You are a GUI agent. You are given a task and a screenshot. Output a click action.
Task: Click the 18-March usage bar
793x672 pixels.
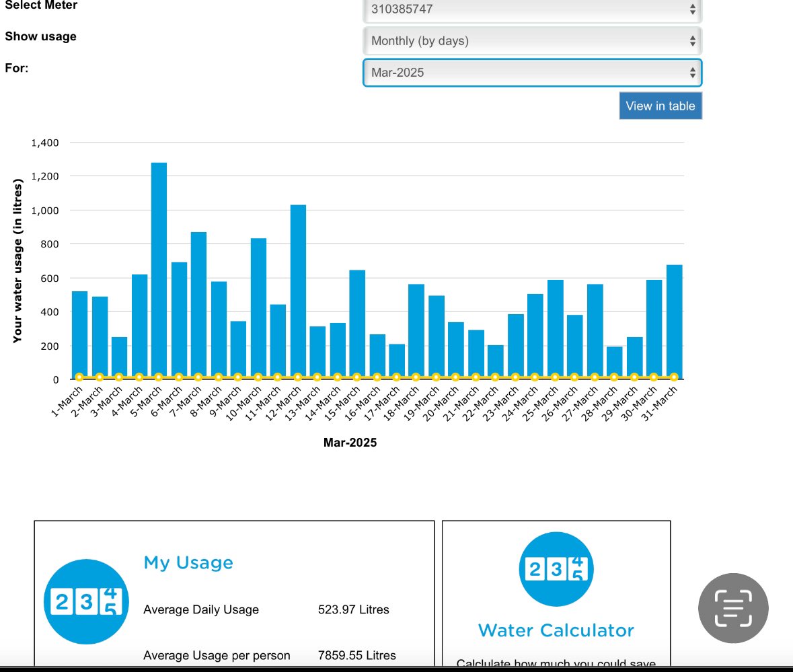pyautogui.click(x=416, y=332)
